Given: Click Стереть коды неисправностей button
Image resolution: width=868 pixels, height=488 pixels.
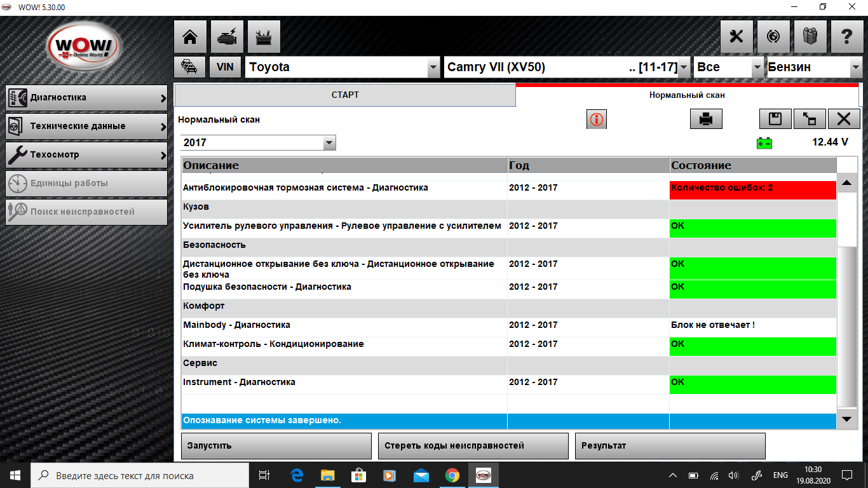Looking at the screenshot, I should [x=473, y=446].
